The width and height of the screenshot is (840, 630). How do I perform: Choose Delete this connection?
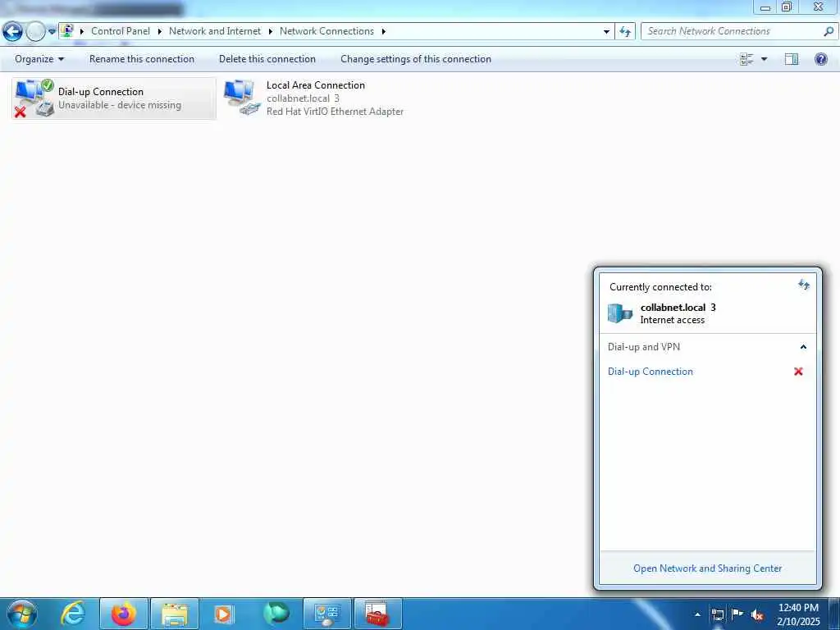tap(267, 59)
